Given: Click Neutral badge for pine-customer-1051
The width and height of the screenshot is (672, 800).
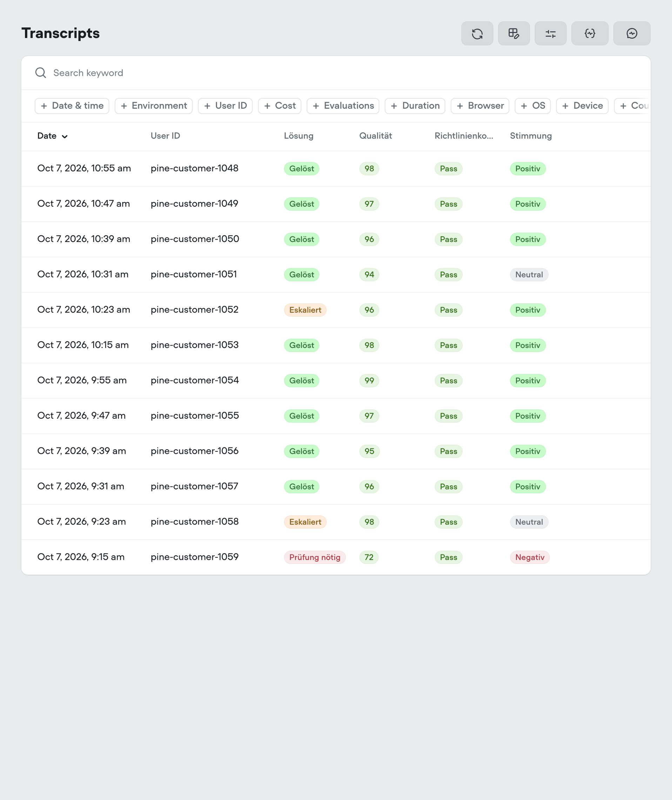Looking at the screenshot, I should 529,275.
